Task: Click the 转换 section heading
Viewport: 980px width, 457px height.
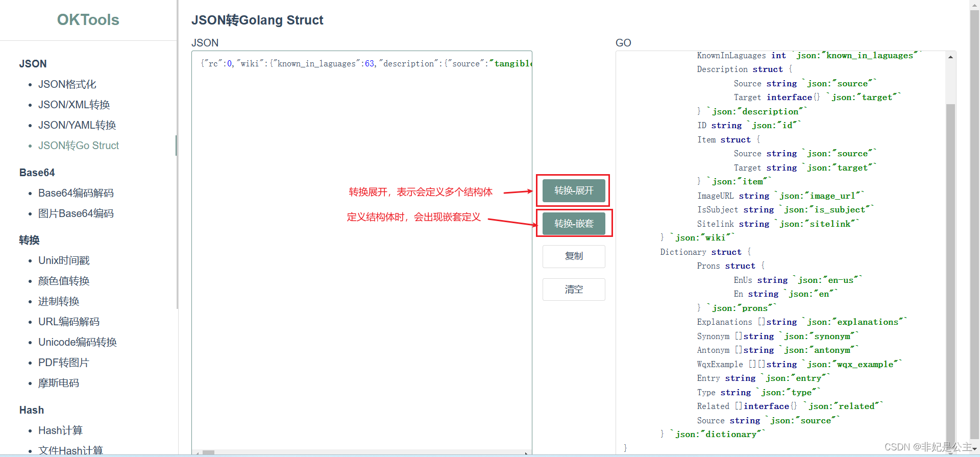Action: [x=29, y=240]
